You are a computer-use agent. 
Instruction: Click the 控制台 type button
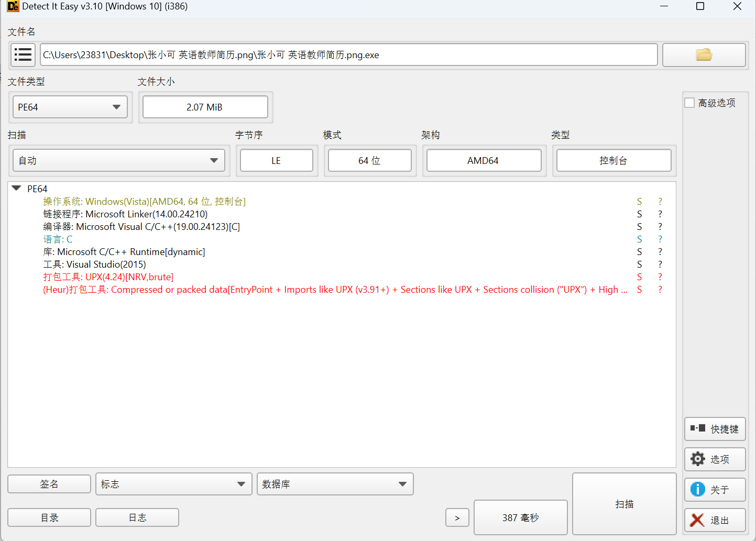coord(614,161)
